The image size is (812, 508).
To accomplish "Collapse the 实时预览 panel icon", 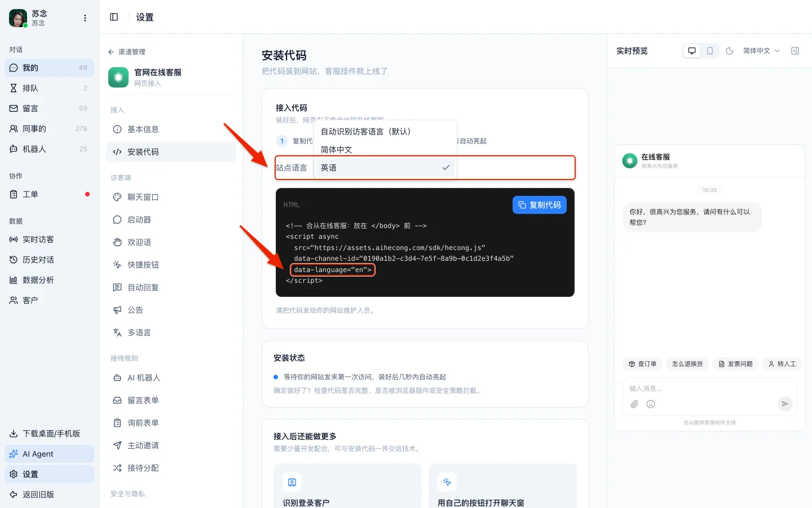I will (x=795, y=51).
